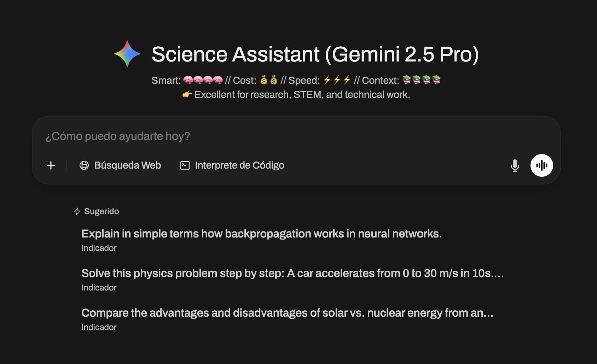Click the plus icon to add attachments

pos(51,165)
